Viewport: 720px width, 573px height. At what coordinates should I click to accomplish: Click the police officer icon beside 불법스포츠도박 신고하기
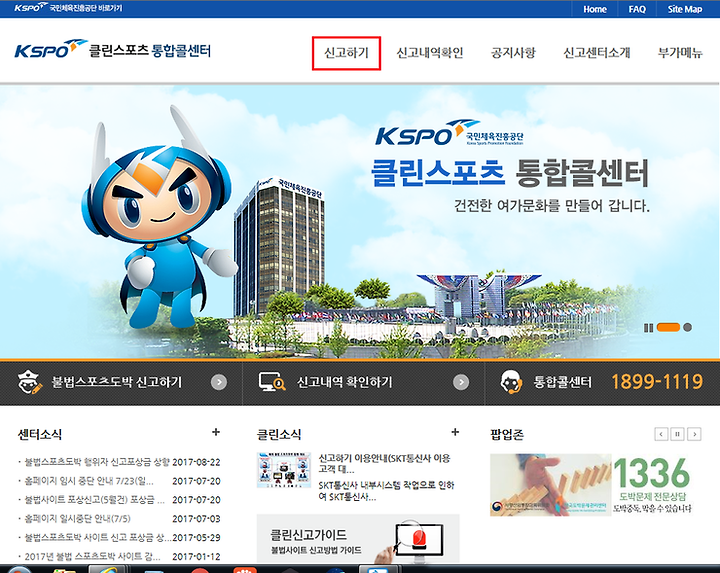tap(29, 382)
